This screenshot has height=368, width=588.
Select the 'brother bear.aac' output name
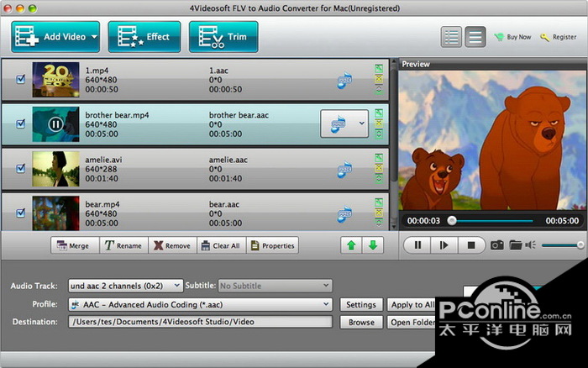[x=239, y=115]
